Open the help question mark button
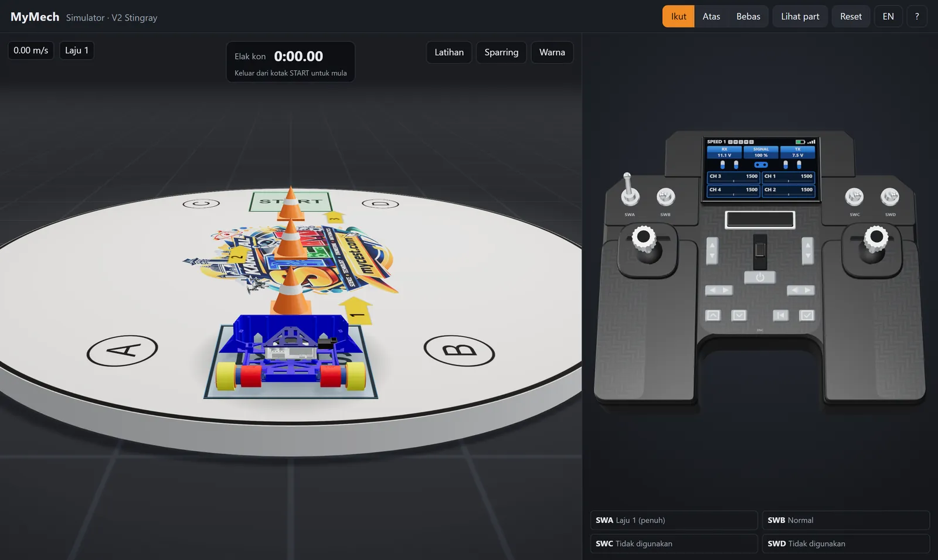 click(x=917, y=16)
